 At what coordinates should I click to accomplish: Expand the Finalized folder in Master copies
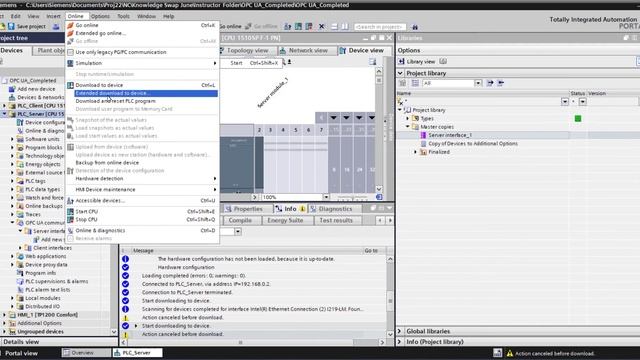pyautogui.click(x=416, y=152)
